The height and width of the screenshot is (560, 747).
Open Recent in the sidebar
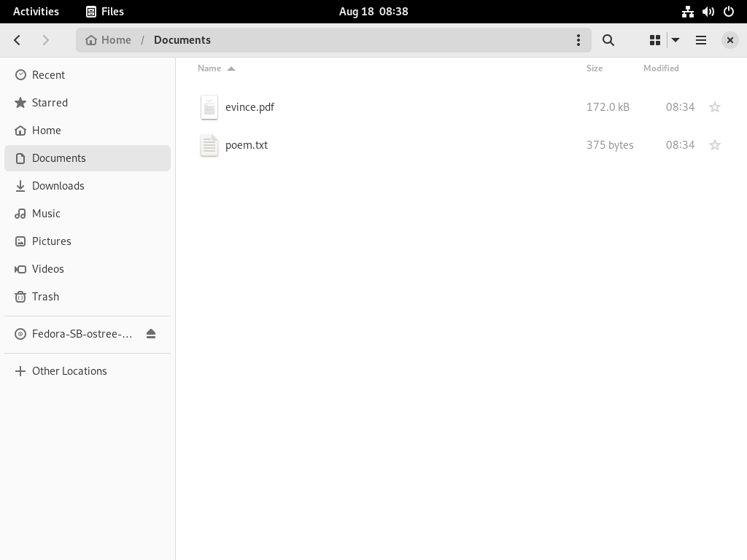pos(88,75)
